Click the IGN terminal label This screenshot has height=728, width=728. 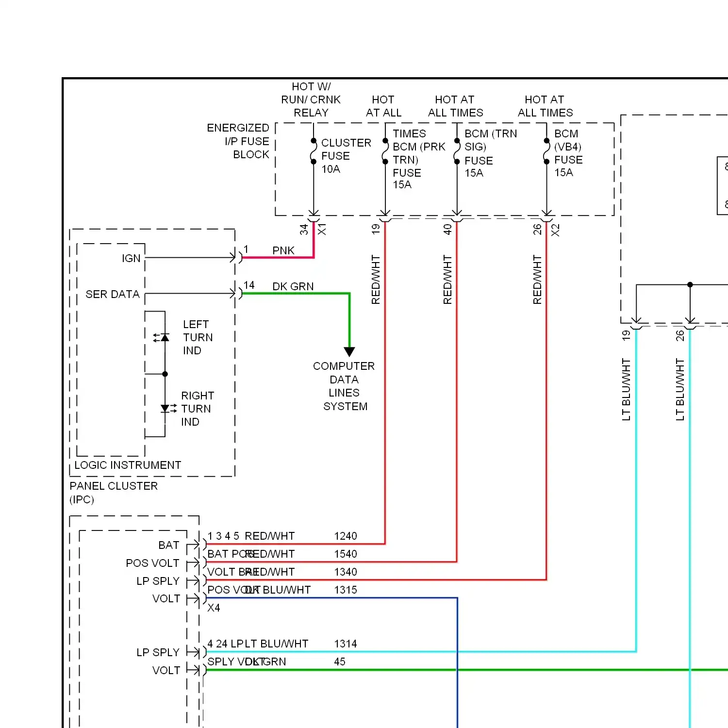tap(131, 258)
